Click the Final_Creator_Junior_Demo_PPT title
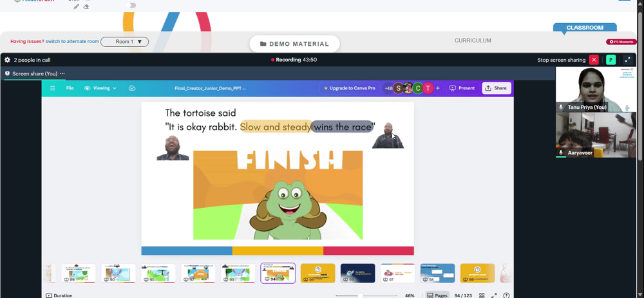 point(210,88)
